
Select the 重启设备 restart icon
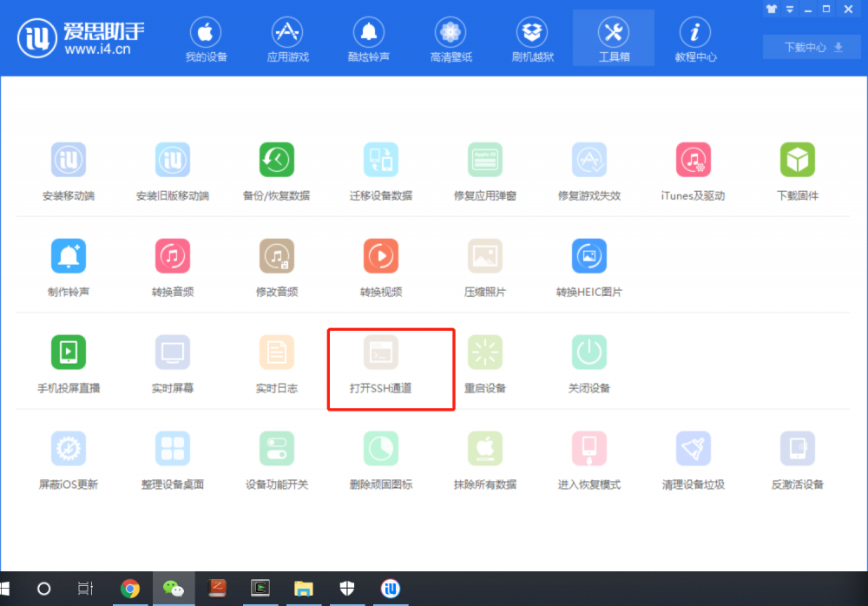click(x=484, y=352)
